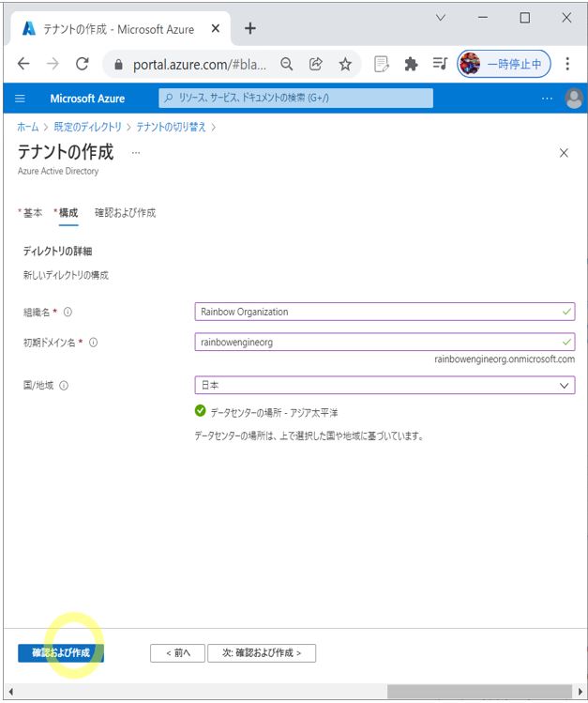Viewport: 588px width, 703px height.
Task: Open Azure header more options ellipsis
Action: click(x=547, y=99)
